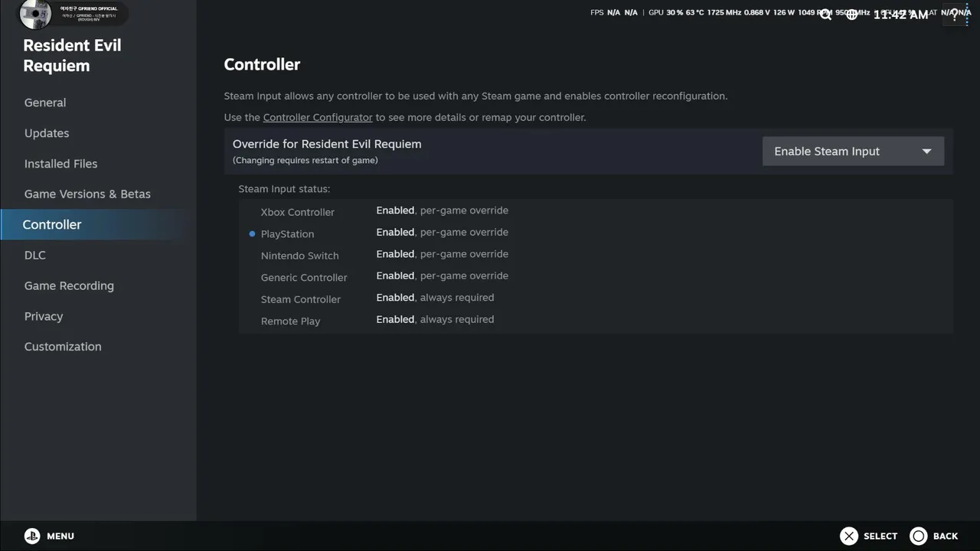Open Game Recording settings
980x551 pixels.
pos(69,285)
